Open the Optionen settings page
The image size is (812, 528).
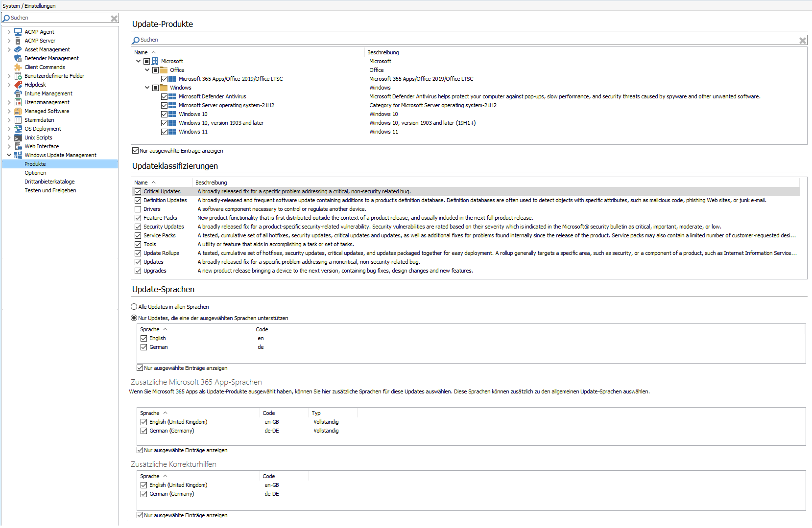pos(35,173)
